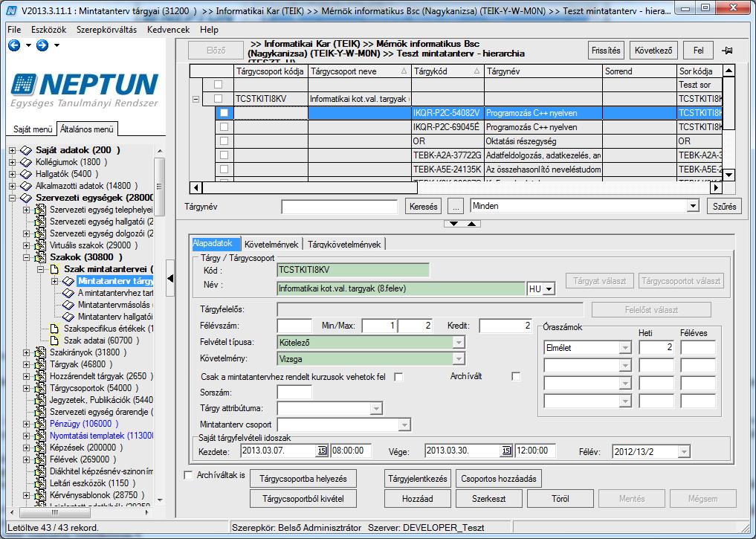The width and height of the screenshot is (756, 539).
Task: Click the Hallgatók (5400) book icon
Action: coord(25,174)
